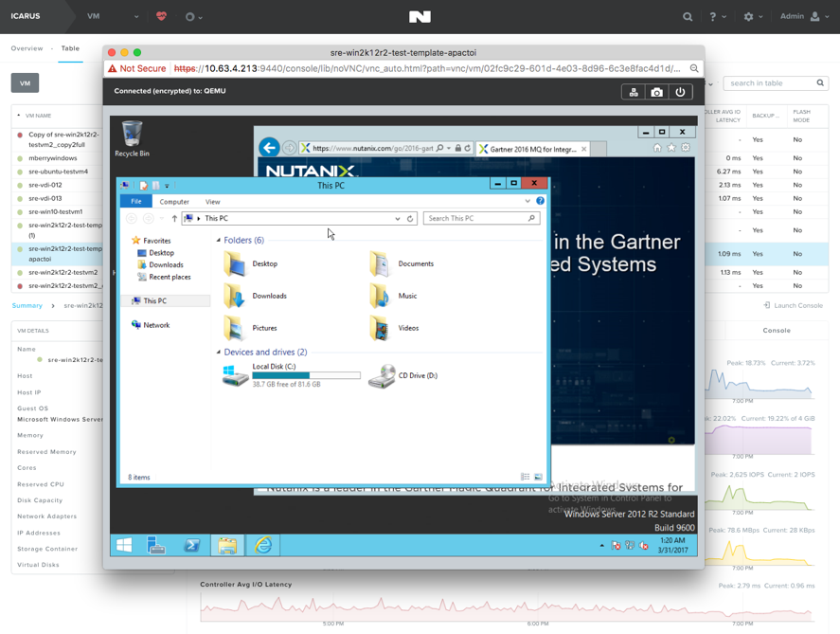Screen dimensions: 840x634
Task: Click the IE address bar refresh icon
Action: pyautogui.click(x=468, y=148)
